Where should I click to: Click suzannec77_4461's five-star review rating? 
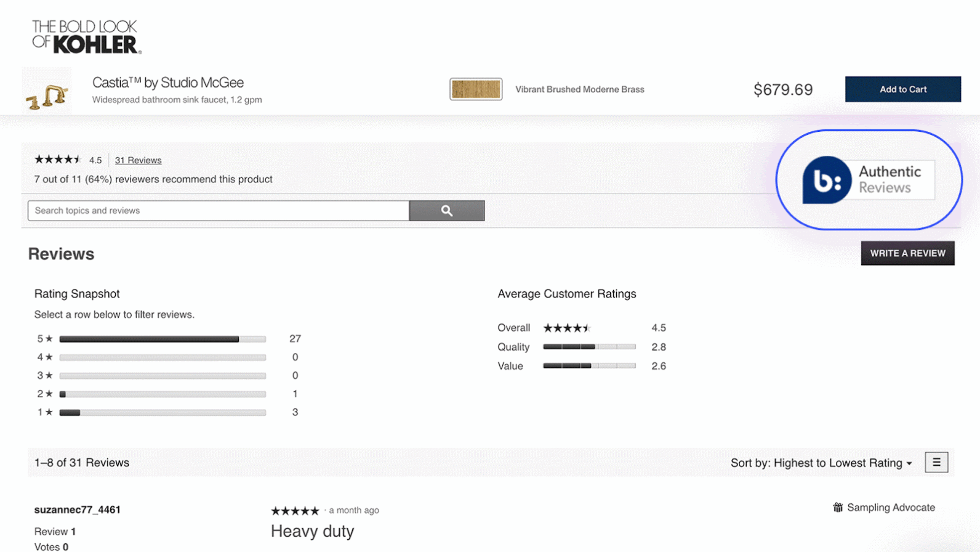(x=295, y=511)
